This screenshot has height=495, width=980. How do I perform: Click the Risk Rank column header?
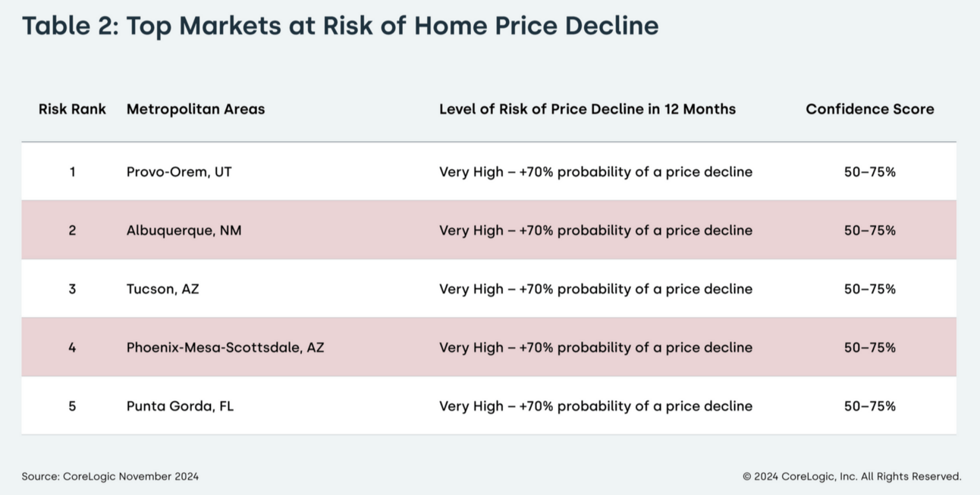coord(72,109)
